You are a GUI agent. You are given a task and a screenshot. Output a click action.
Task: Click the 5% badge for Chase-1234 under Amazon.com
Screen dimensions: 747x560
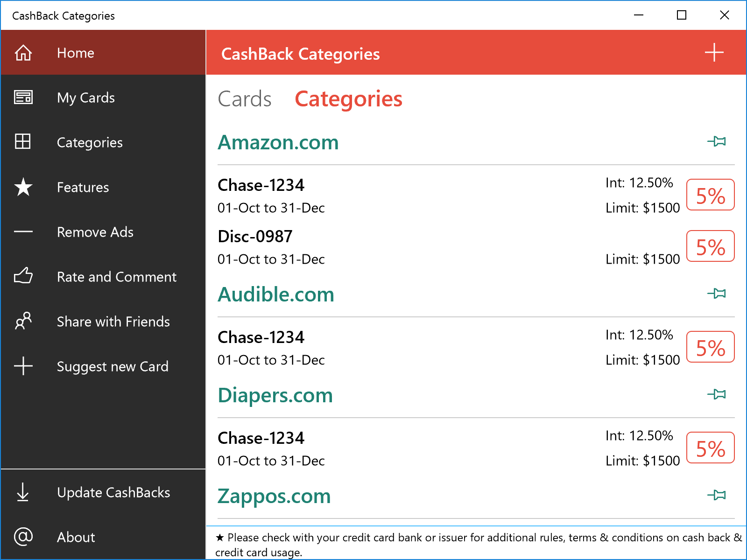710,195
